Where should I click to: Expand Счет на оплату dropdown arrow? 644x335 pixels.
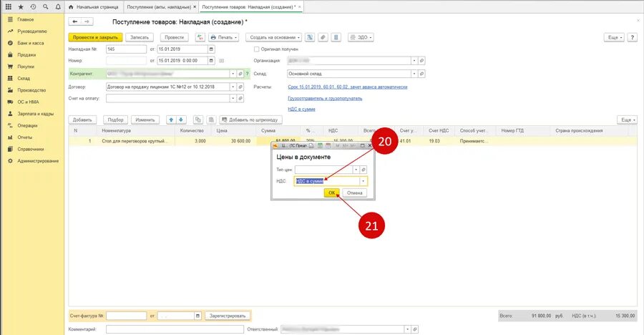(233, 99)
